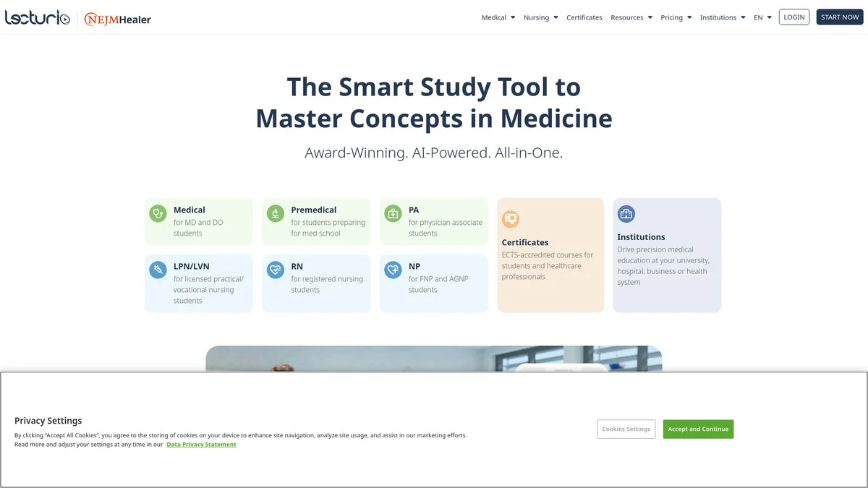
Task: Click the Accept and Continue cookie button
Action: 698,429
